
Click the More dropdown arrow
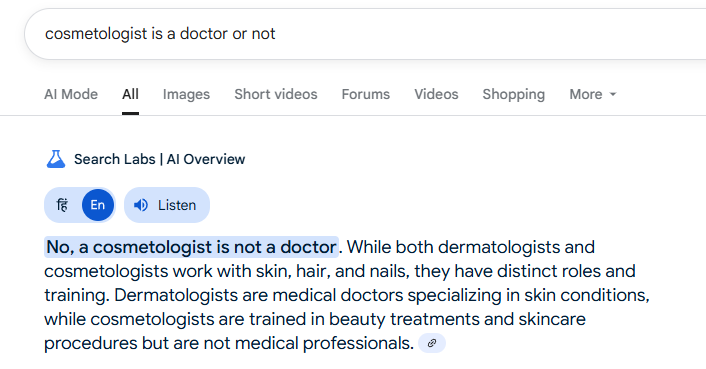point(612,94)
